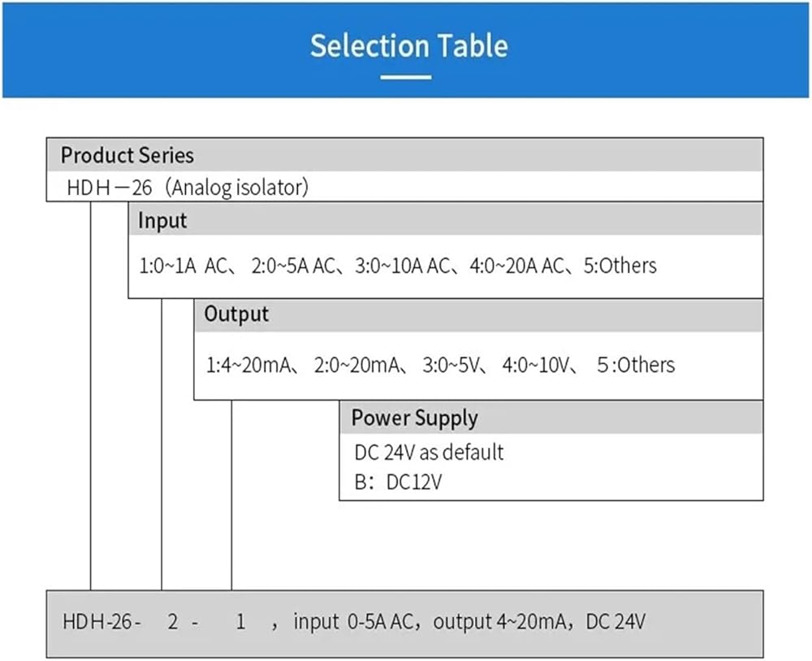Choose input option 1:0~1A AC
Image resolution: width=812 pixels, height=661 pixels.
point(183,266)
